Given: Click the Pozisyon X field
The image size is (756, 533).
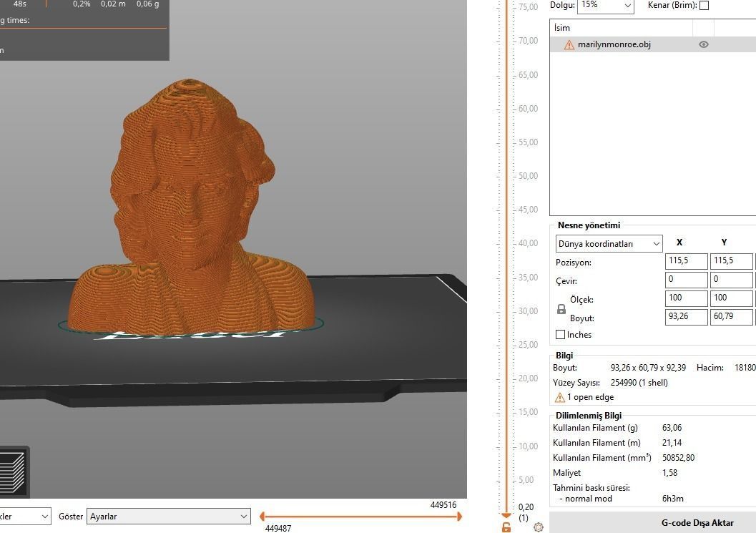Looking at the screenshot, I should (x=686, y=261).
